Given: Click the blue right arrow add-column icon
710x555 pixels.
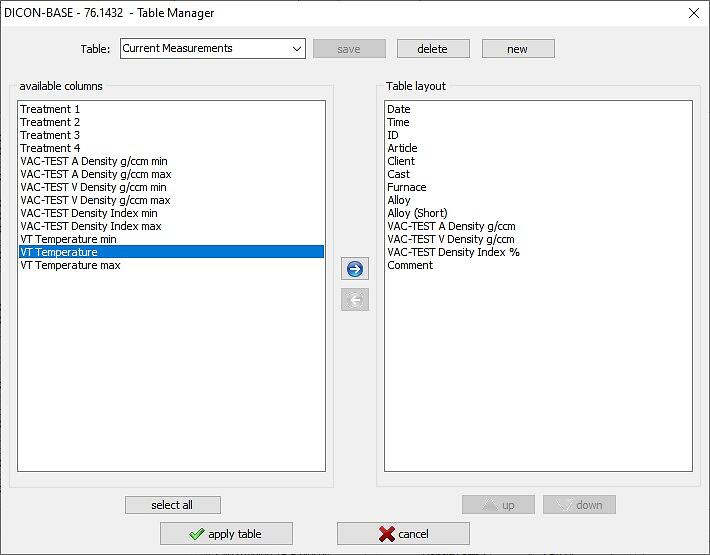Looking at the screenshot, I should click(355, 269).
